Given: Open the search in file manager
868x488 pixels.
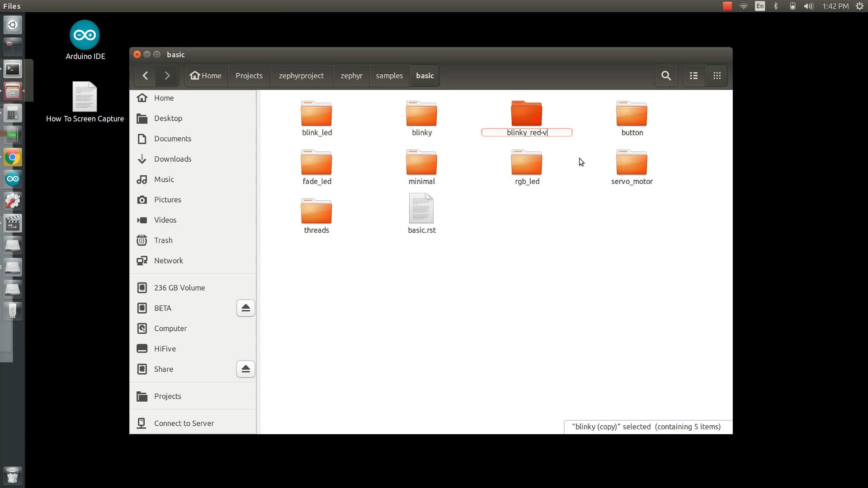Looking at the screenshot, I should tap(666, 75).
